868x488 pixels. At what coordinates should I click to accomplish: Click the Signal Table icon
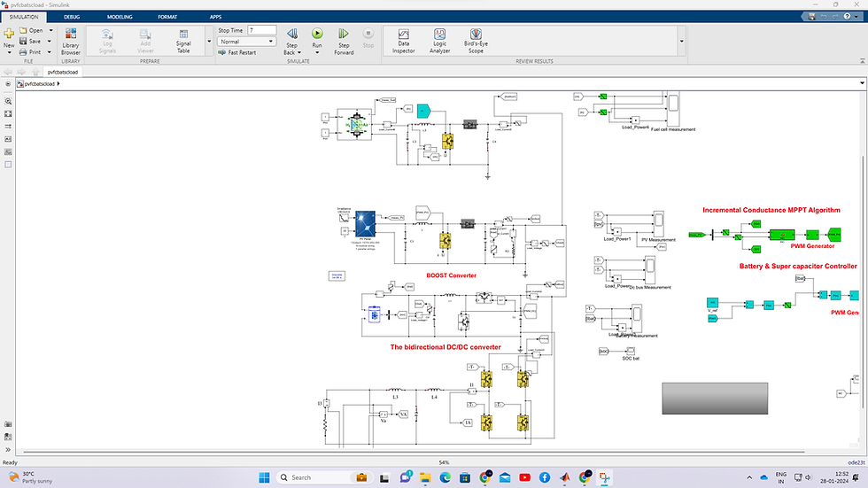point(183,41)
